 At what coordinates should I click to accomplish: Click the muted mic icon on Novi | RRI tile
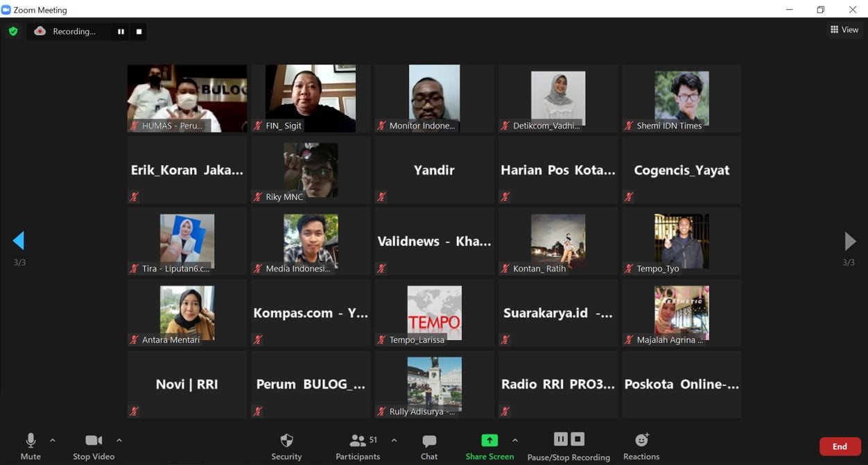pos(134,412)
